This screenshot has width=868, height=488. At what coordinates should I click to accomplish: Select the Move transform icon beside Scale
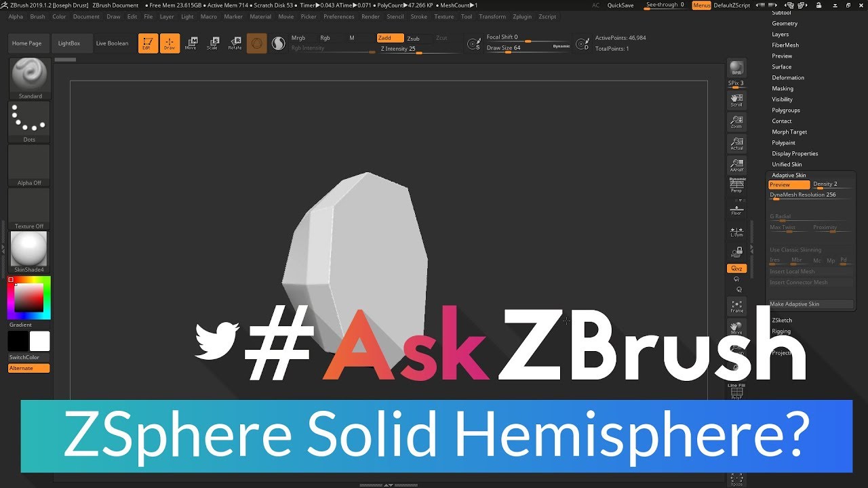(x=191, y=43)
